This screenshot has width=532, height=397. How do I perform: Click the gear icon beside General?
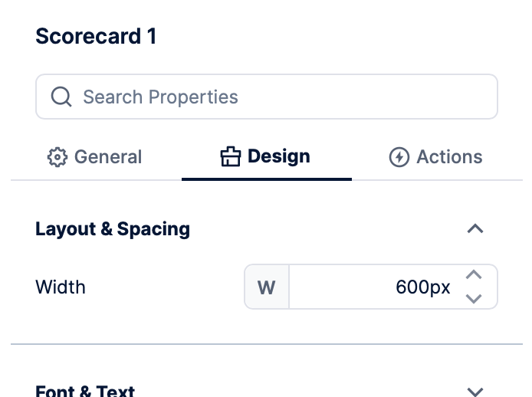click(x=57, y=158)
